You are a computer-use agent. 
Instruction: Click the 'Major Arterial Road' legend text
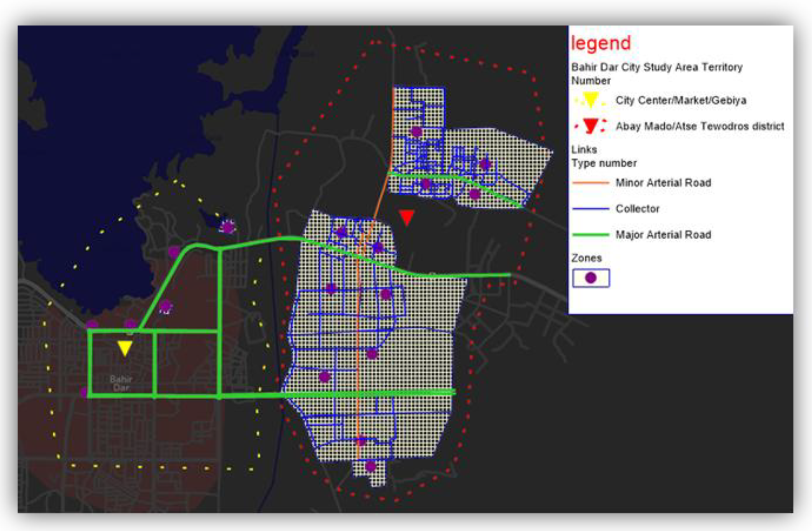(x=663, y=235)
